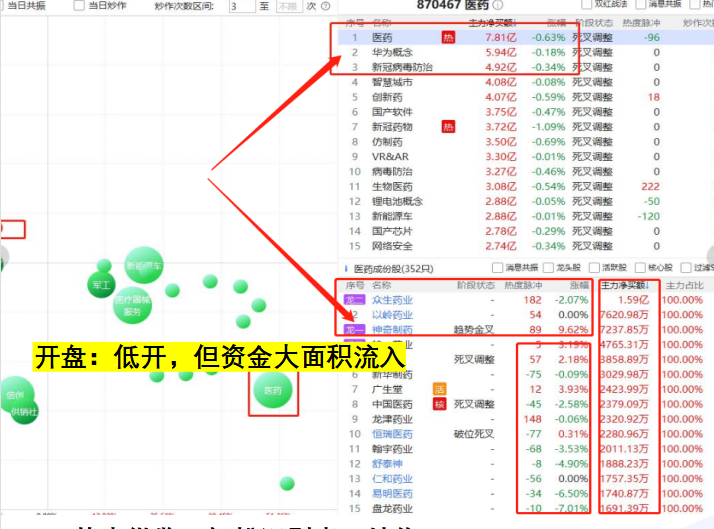Screen dimensions: 714x529
Task: Select the 国产芯片 sector row
Action: (526, 231)
